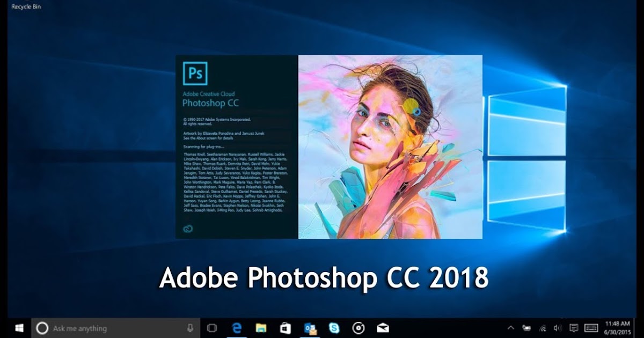Select the Recycle Bin desktop label
The image size is (644, 338).
pos(26,6)
